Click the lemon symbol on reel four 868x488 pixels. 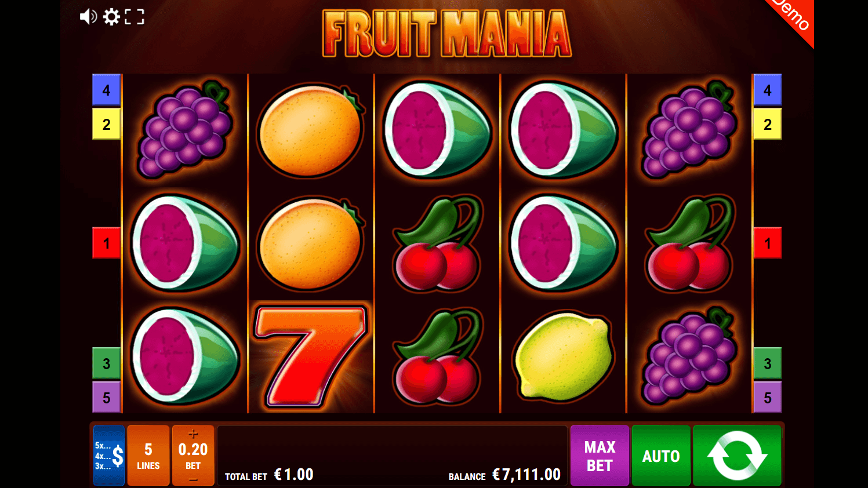click(x=562, y=356)
